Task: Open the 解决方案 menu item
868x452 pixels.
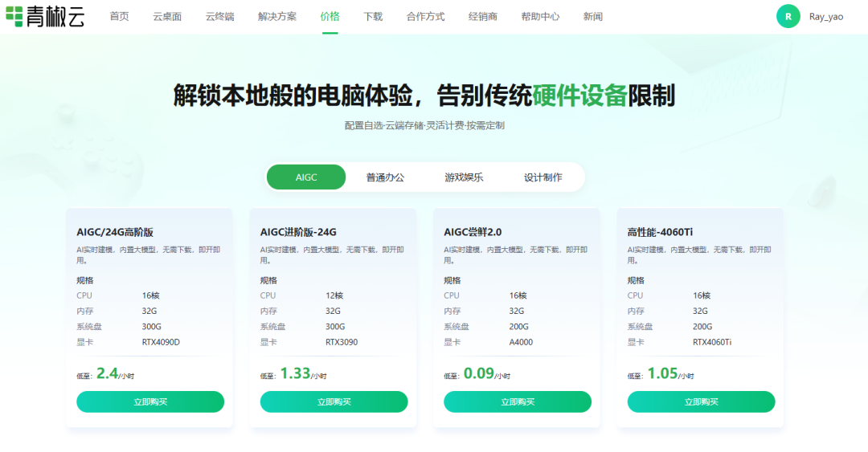Action: coord(276,17)
